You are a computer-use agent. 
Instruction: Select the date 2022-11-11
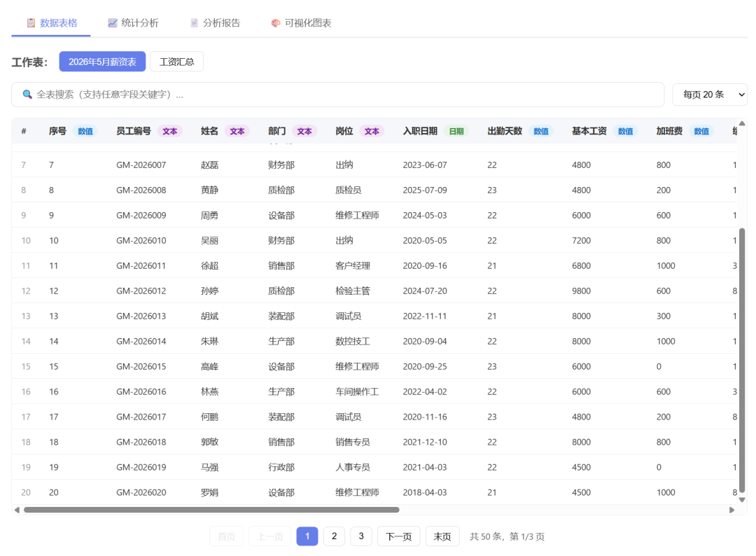point(425,316)
